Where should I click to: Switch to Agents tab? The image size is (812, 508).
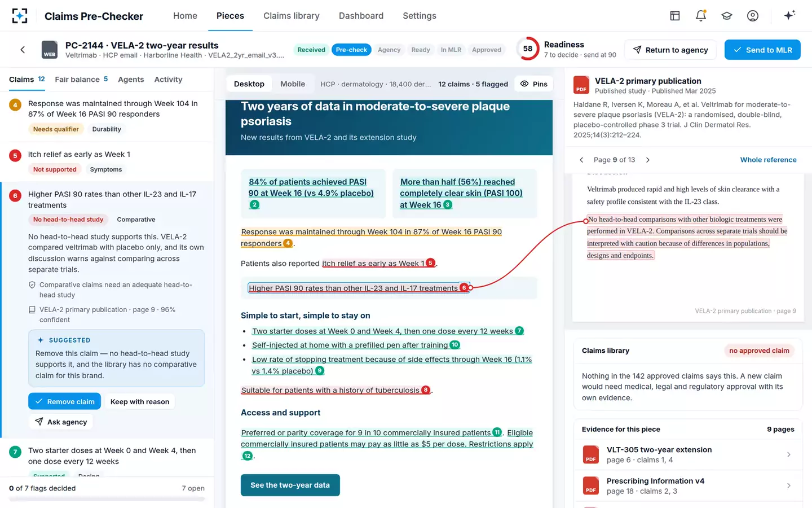pyautogui.click(x=131, y=79)
